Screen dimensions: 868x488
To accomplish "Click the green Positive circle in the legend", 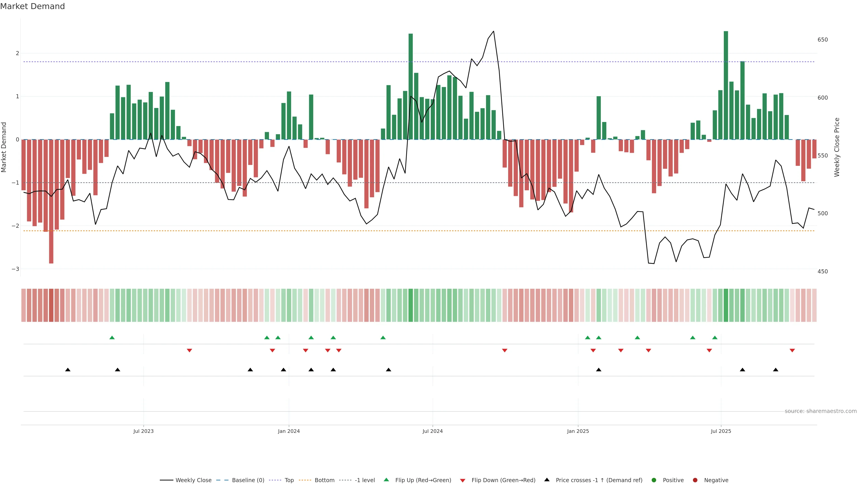I will click(654, 480).
